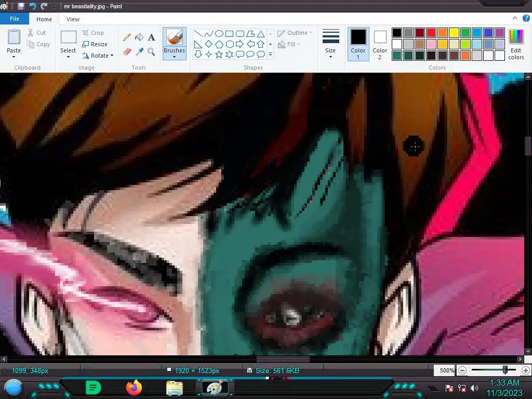Open Customize Quick Access Toolbar arrow
The height and width of the screenshot is (399, 532).
point(54,6)
